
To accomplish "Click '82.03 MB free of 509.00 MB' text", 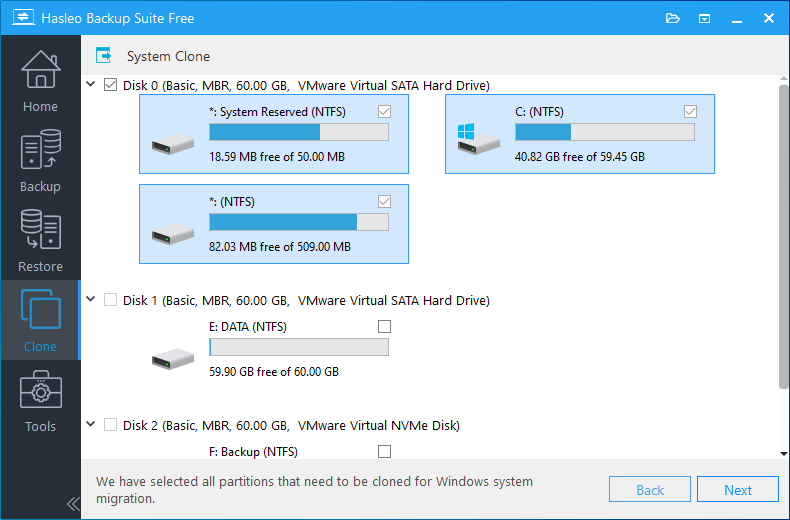I will (x=280, y=247).
